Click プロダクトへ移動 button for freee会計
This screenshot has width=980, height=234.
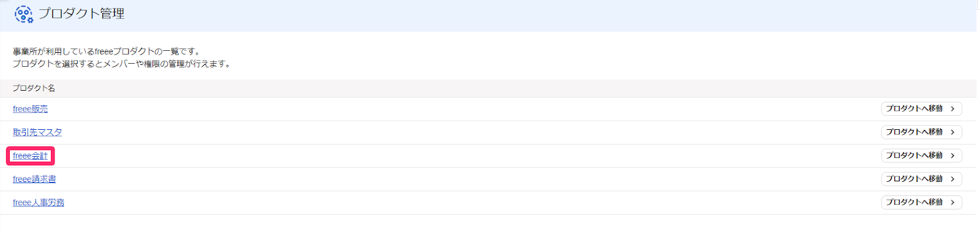coord(921,156)
